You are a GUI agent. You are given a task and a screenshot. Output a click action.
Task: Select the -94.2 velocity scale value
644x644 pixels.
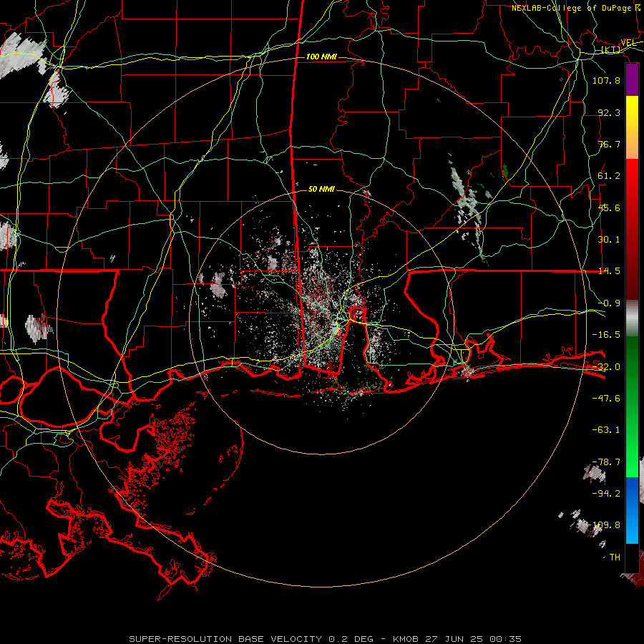tap(606, 493)
